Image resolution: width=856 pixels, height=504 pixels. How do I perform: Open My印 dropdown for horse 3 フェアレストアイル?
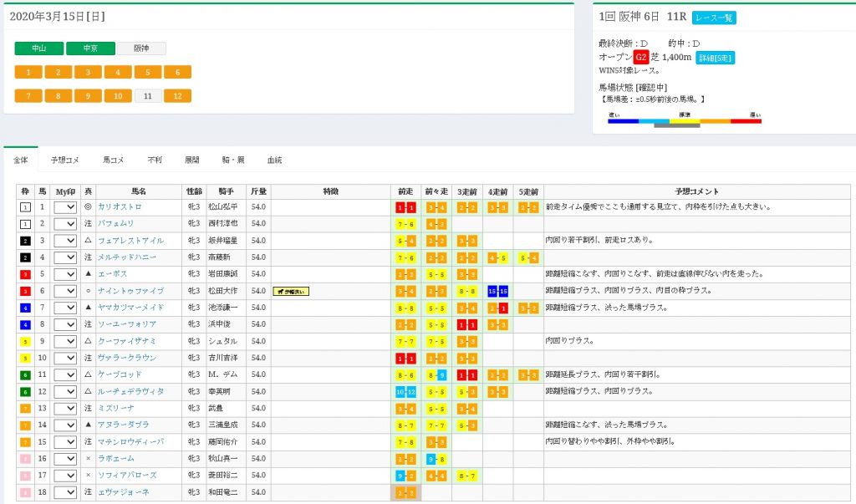65,241
